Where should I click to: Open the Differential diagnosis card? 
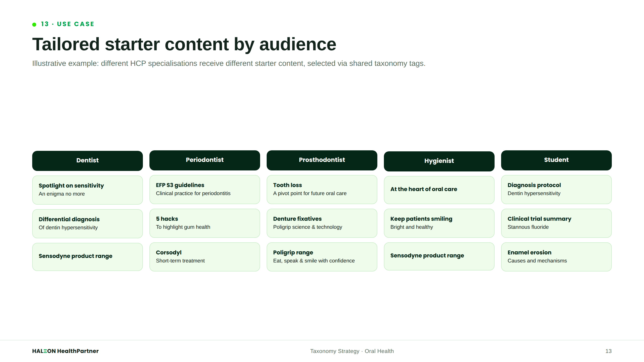(x=87, y=223)
